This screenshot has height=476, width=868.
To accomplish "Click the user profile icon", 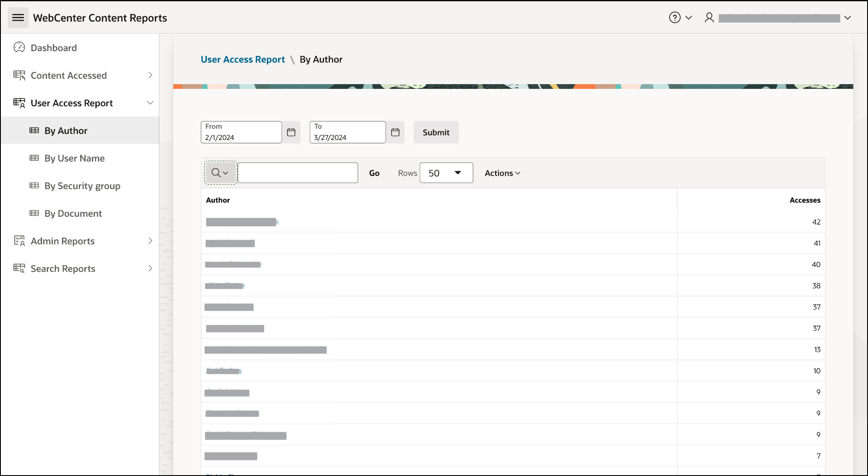I will 709,17.
